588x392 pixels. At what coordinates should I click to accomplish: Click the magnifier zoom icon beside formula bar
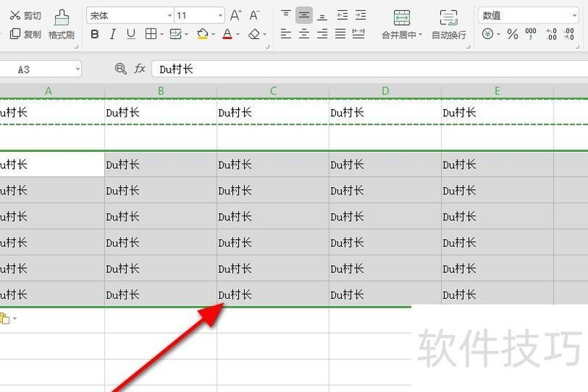coord(121,68)
